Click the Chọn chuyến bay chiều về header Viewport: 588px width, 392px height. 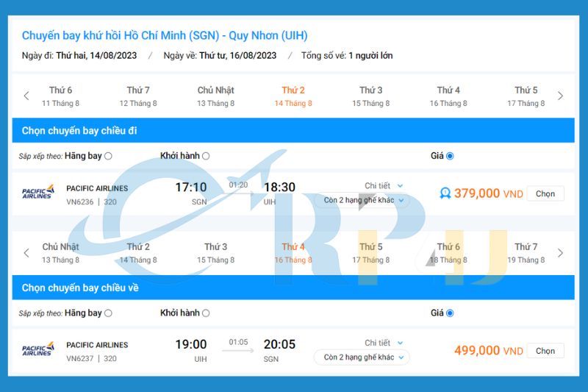pos(293,288)
